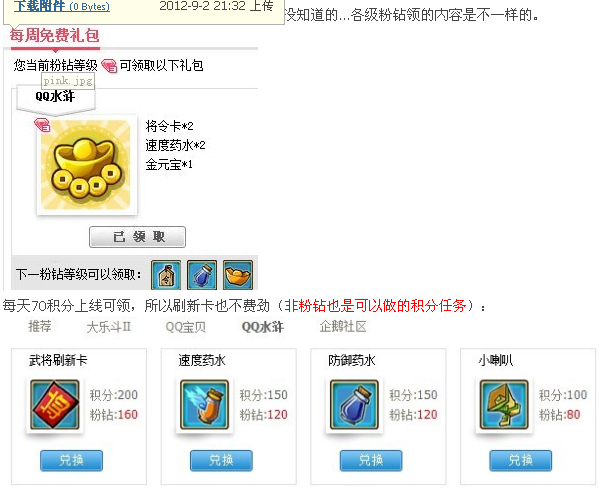
Task: Exchange points for 速度药水
Action: click(221, 461)
